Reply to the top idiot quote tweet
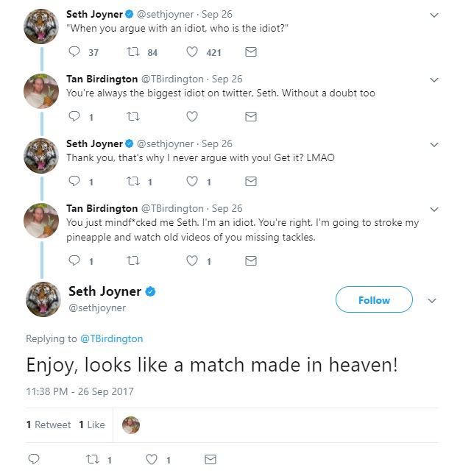This screenshot has height=476, width=460. 74,52
